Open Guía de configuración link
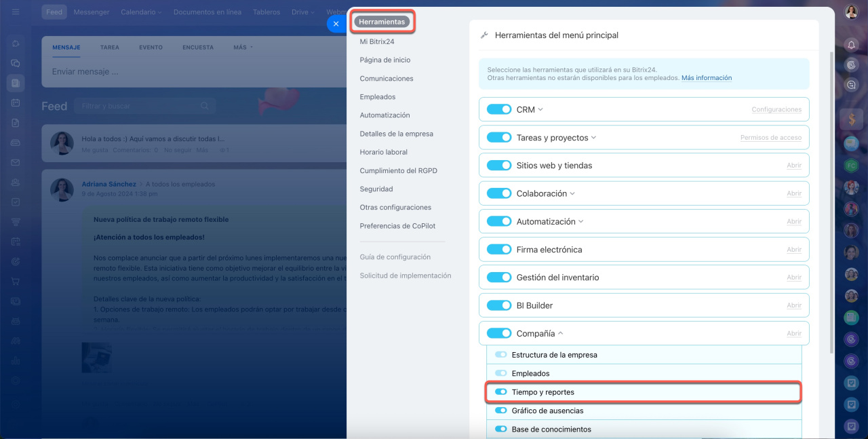The width and height of the screenshot is (868, 439). point(395,257)
